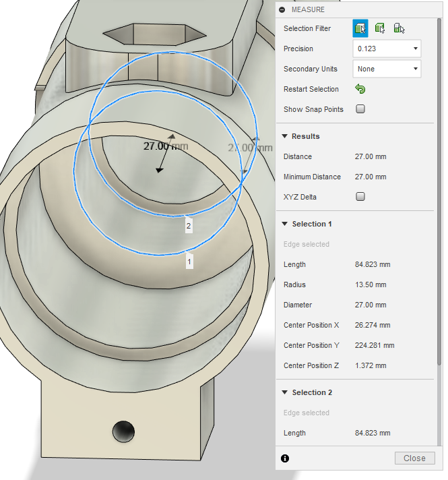Enable the XYZ Delta checkbox

click(x=360, y=197)
